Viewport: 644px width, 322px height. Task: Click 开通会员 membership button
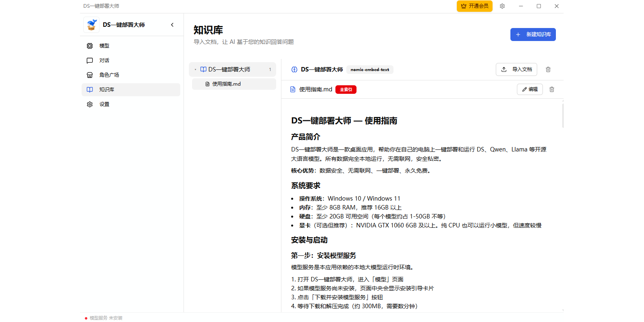point(475,6)
